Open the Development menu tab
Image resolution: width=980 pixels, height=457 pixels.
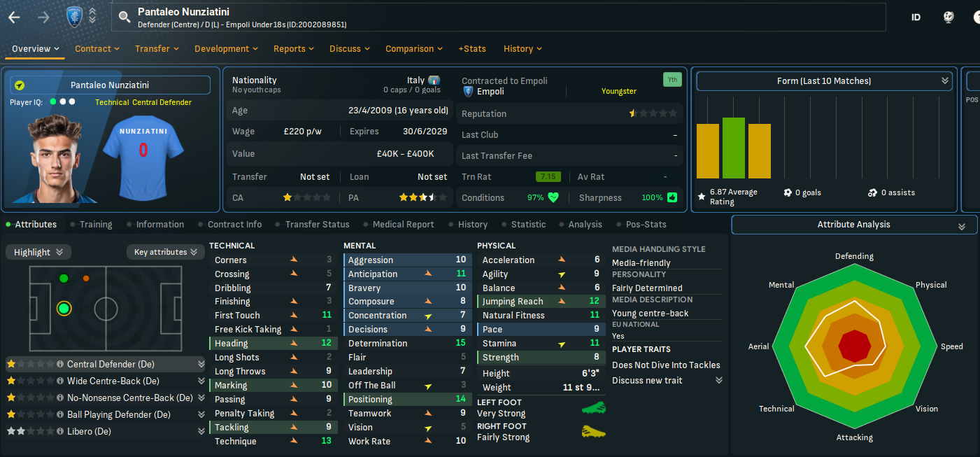coord(226,49)
